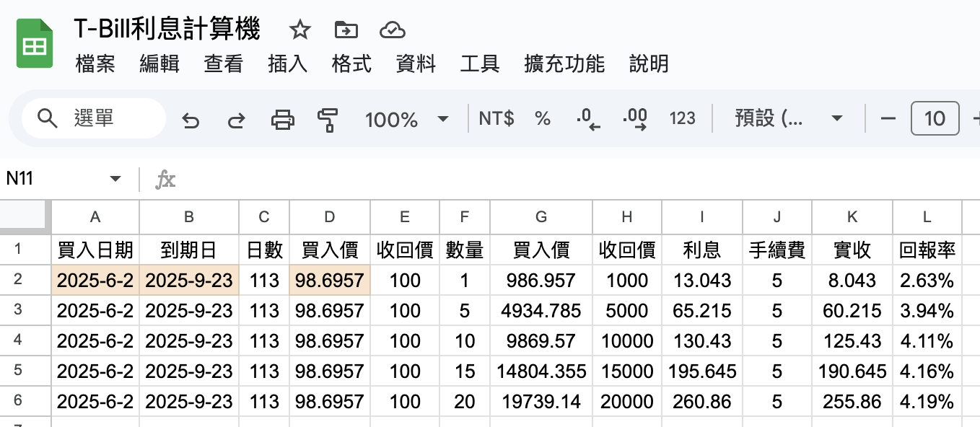The width and height of the screenshot is (980, 427).
Task: Select the 回報率 header cell
Action: tap(927, 250)
